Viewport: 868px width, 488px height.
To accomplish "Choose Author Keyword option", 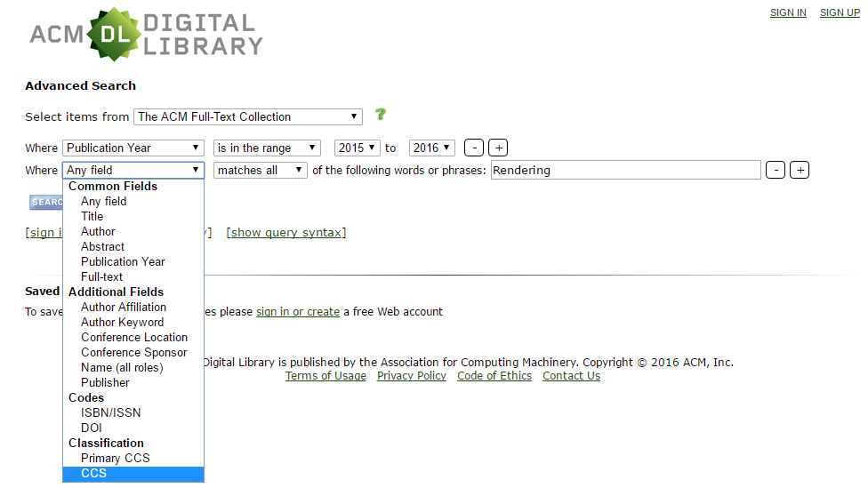I will pyautogui.click(x=133, y=322).
